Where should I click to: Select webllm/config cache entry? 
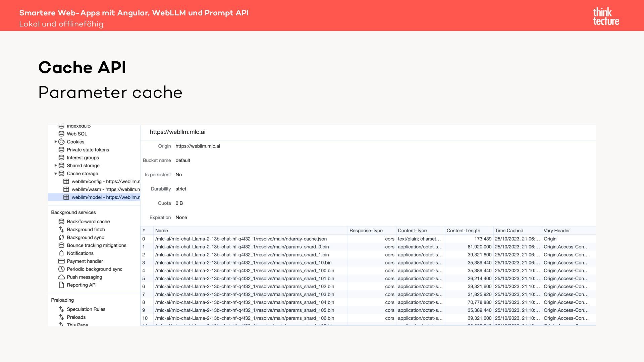[x=105, y=181]
